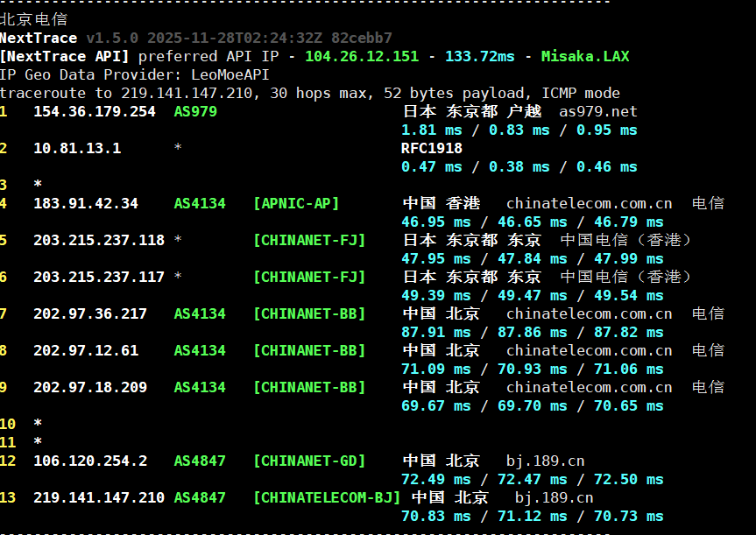Click the hop 12 IP 106.120.254.2
The image size is (756, 535).
(90, 461)
